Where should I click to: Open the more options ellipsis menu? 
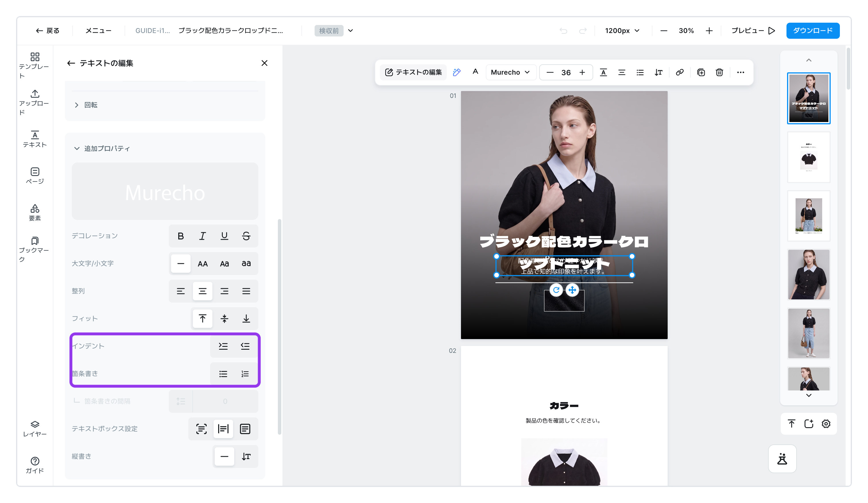coord(741,72)
